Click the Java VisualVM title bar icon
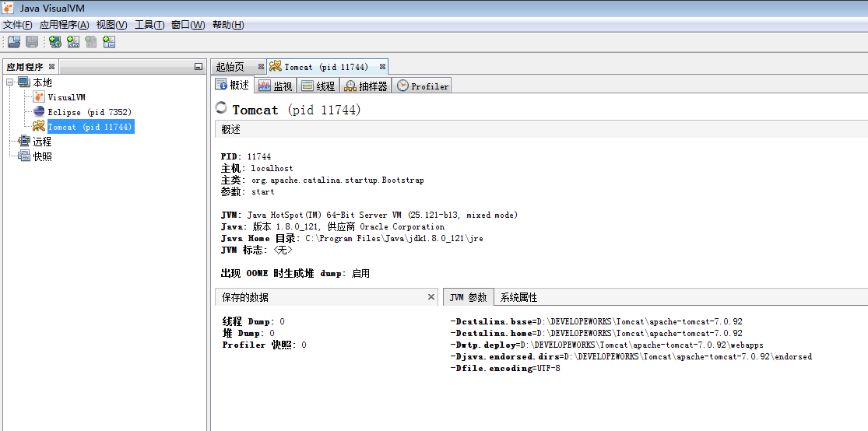Image resolution: width=868 pixels, height=431 pixels. click(9, 9)
